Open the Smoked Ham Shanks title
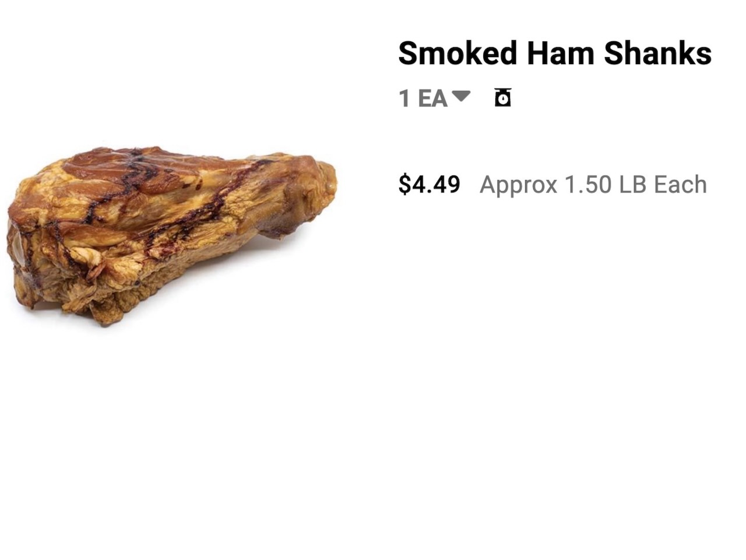This screenshot has height=560, width=746. 555,53
